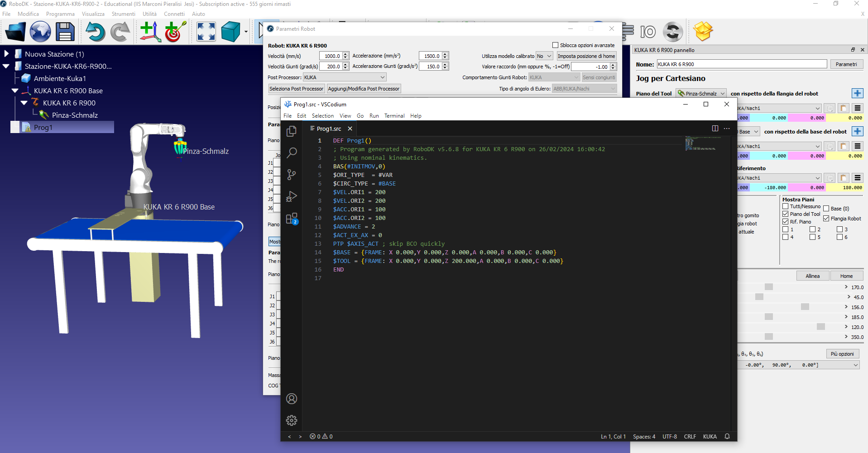Click Aggiungi/Modifica Post Processor button

coord(364,89)
